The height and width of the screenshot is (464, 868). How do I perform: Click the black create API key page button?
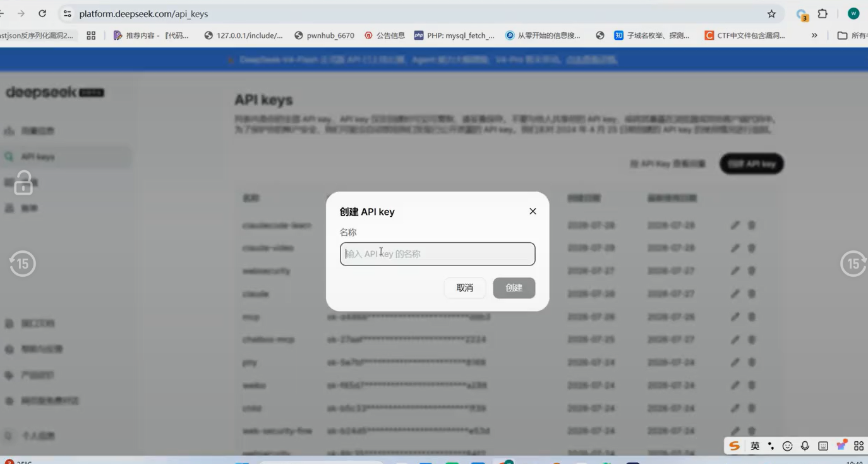(752, 164)
